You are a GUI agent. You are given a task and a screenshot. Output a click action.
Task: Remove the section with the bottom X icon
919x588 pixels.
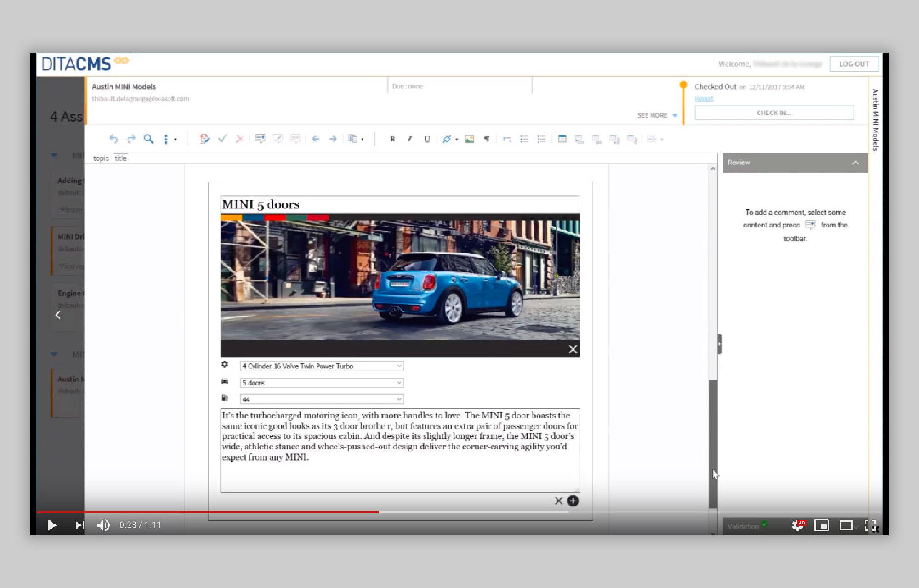click(558, 501)
